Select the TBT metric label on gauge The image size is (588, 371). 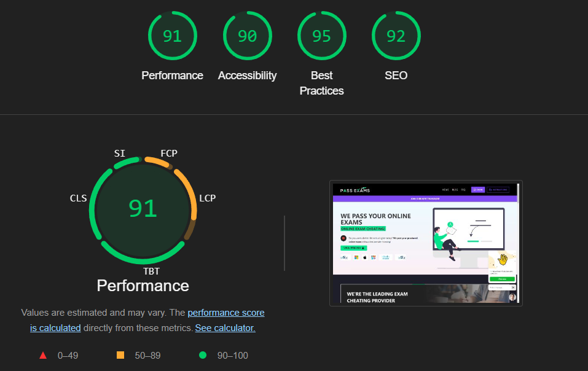tap(152, 271)
